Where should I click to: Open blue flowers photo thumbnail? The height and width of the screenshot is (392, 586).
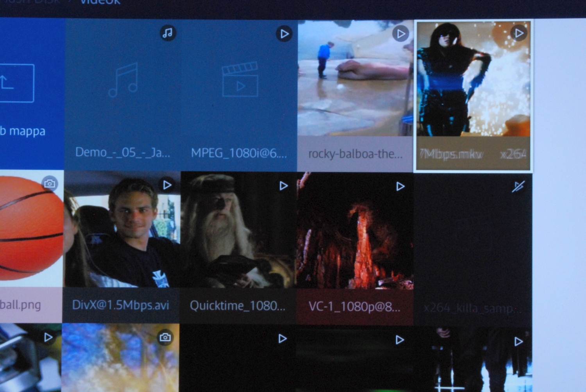[x=120, y=357]
